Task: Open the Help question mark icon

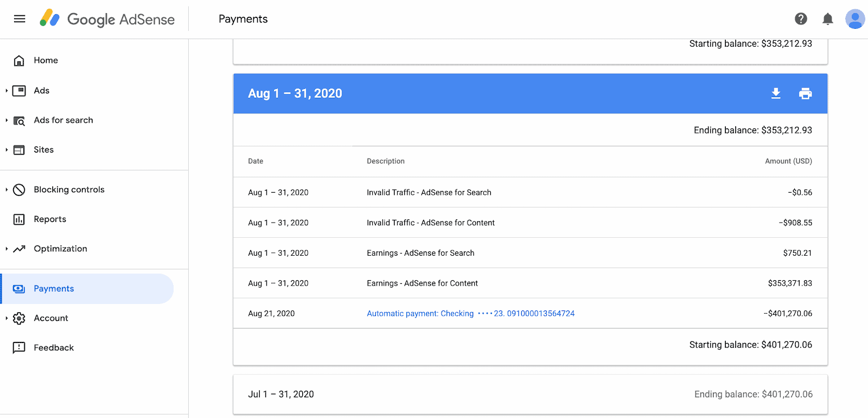Action: pyautogui.click(x=801, y=19)
